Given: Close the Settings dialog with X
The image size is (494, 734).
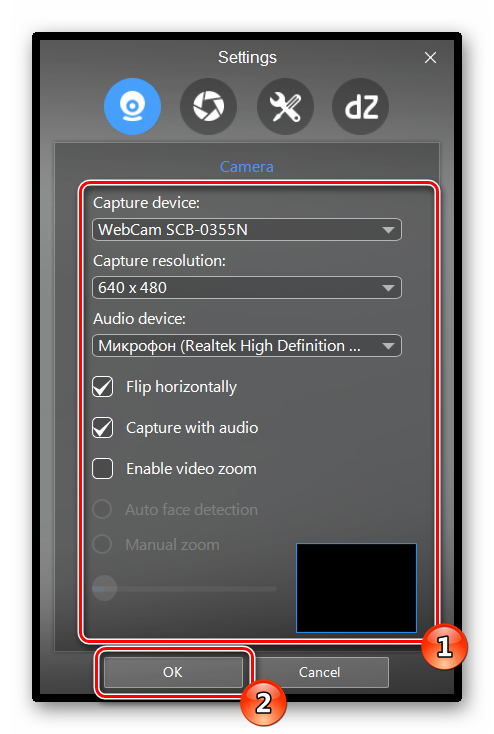Looking at the screenshot, I should tap(430, 58).
